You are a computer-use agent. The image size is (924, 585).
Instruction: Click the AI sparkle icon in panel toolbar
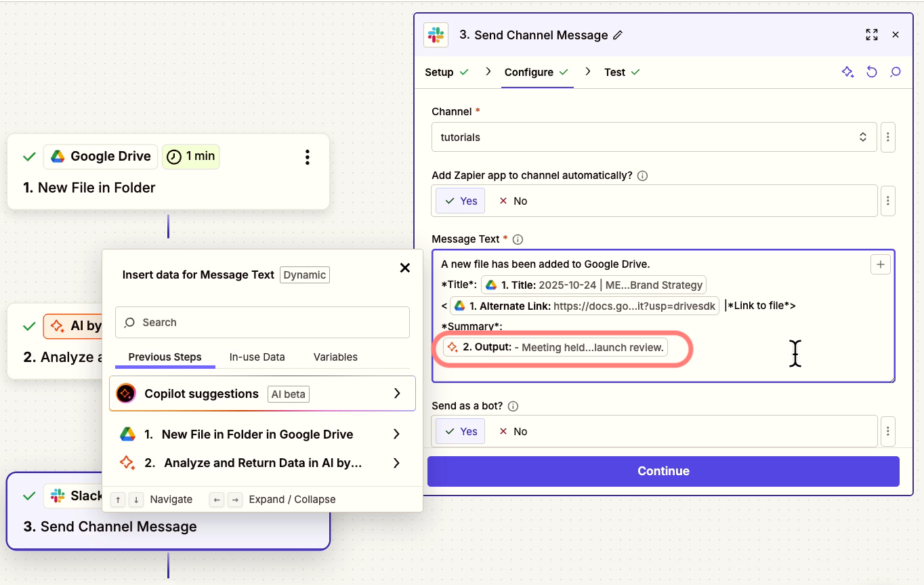[x=847, y=72]
